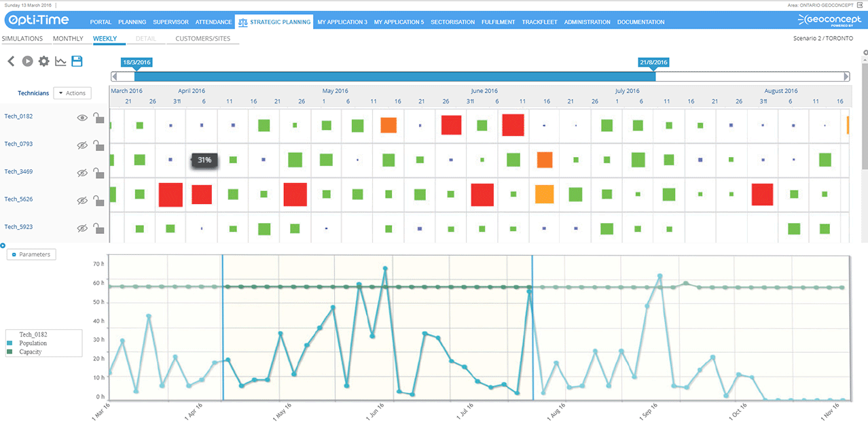This screenshot has height=444, width=868.
Task: Expand the Parameters panel
Action: click(32, 254)
